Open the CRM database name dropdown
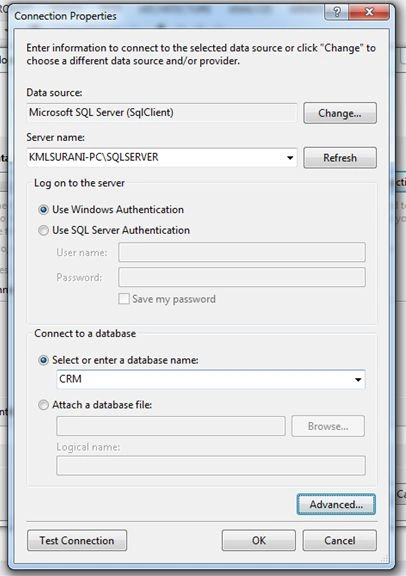 click(x=358, y=379)
